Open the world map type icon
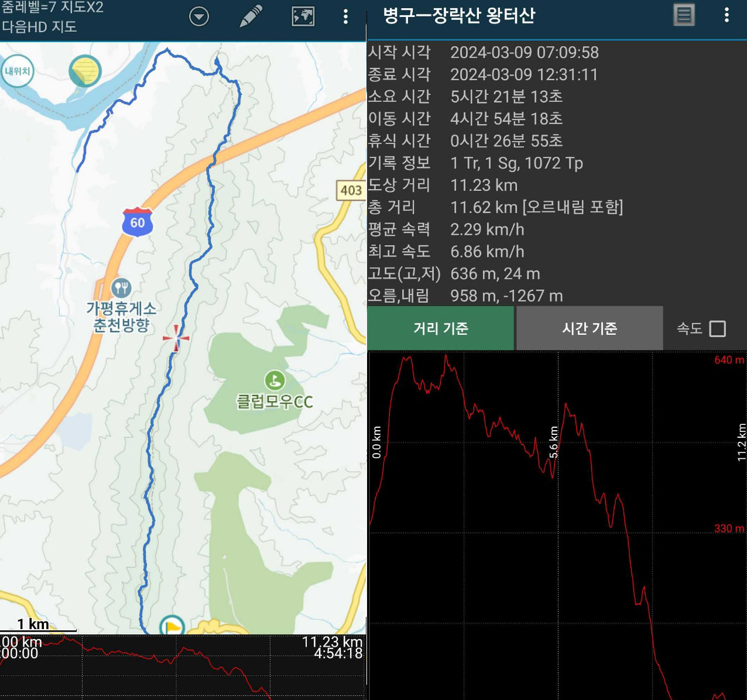 pos(303,16)
